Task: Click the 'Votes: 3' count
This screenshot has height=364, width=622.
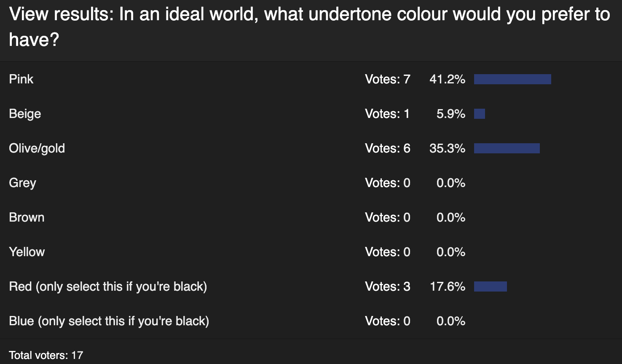Action: click(x=388, y=286)
